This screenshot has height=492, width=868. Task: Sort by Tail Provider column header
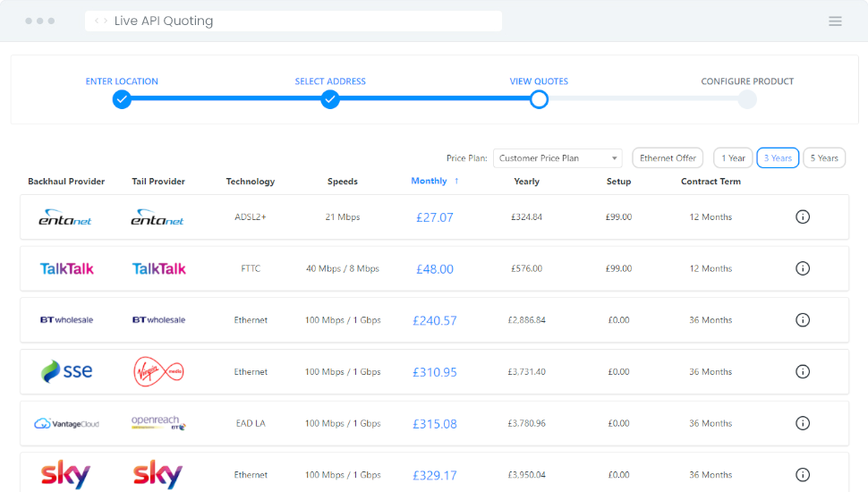pyautogui.click(x=158, y=182)
